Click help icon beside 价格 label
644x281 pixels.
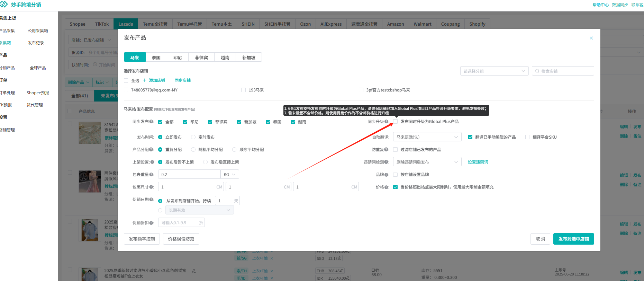[386, 187]
